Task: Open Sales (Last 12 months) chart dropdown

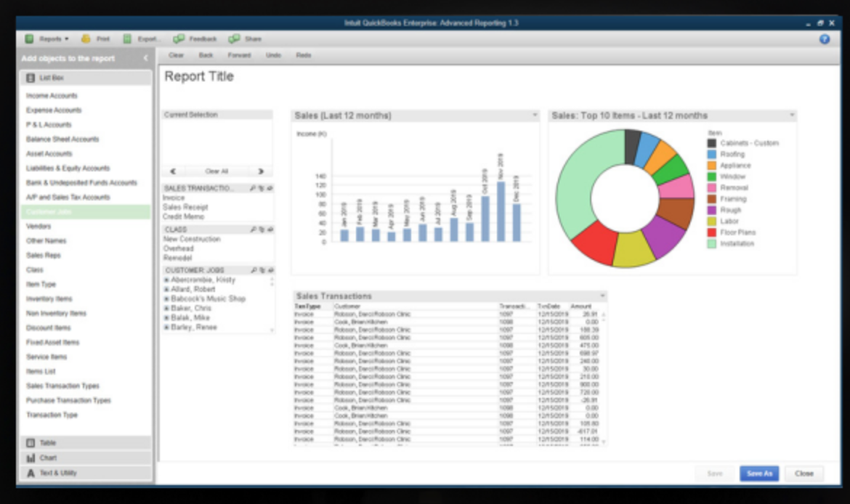Action: click(535, 115)
